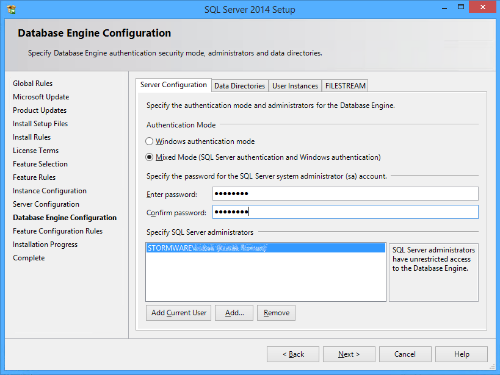500x375 pixels.
Task: Click License Terms step
Action: click(36, 151)
